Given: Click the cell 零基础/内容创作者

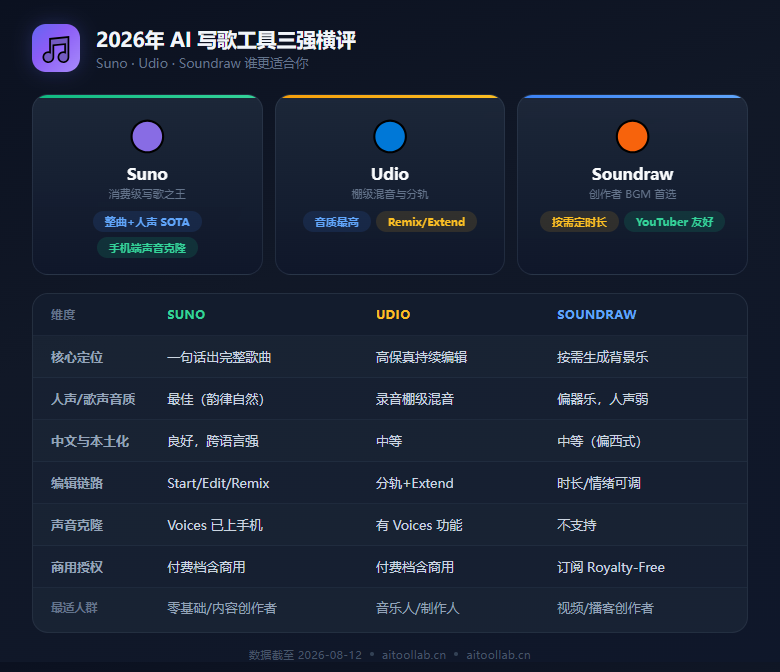Looking at the screenshot, I should click(x=222, y=608).
